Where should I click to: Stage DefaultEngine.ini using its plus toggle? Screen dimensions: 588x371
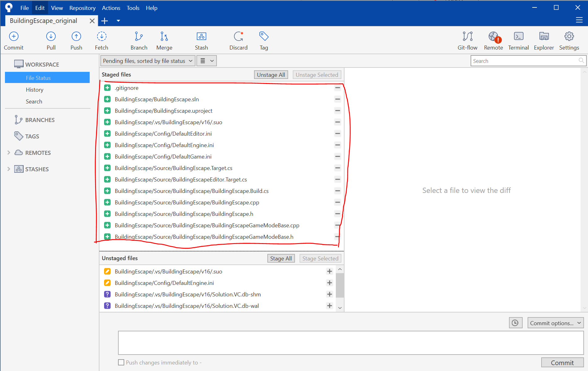click(x=329, y=283)
